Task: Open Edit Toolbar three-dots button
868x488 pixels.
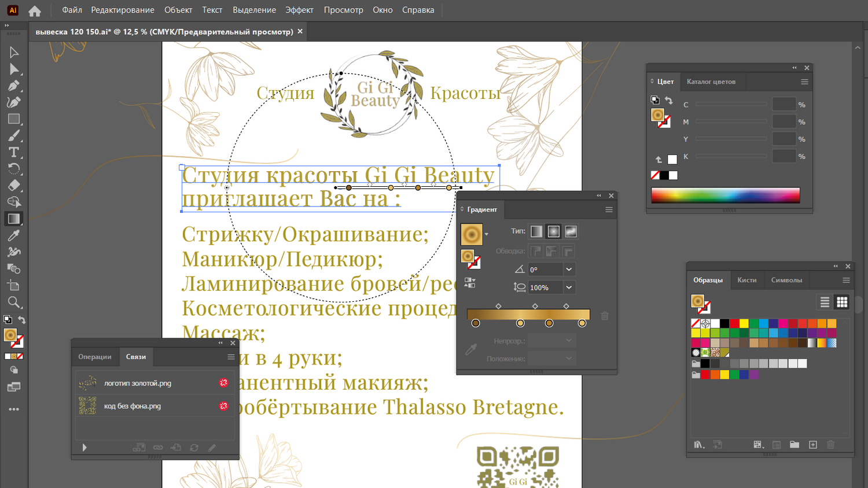Action: pyautogui.click(x=14, y=409)
